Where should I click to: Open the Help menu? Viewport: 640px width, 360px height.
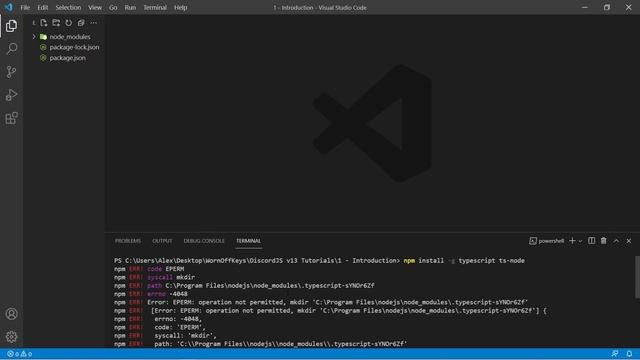coord(180,7)
